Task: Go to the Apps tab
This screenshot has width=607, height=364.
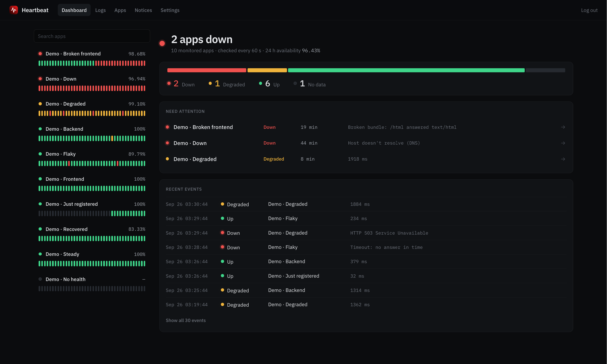Action: point(120,10)
